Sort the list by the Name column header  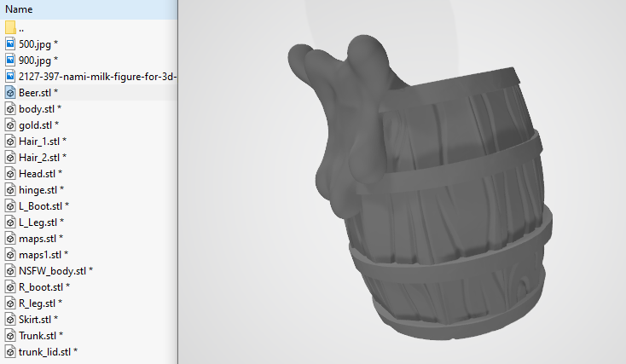pos(89,9)
